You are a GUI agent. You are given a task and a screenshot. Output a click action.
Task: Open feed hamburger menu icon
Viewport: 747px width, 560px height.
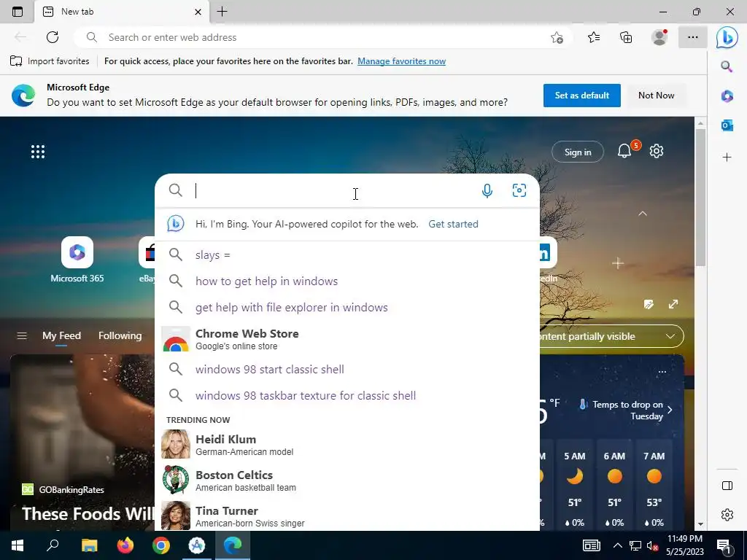pos(22,335)
